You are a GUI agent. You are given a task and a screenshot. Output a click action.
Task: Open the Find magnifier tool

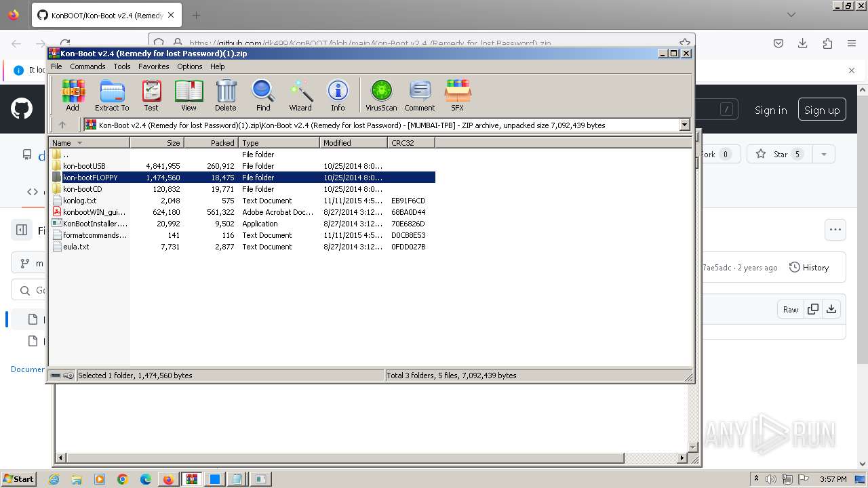coord(263,95)
